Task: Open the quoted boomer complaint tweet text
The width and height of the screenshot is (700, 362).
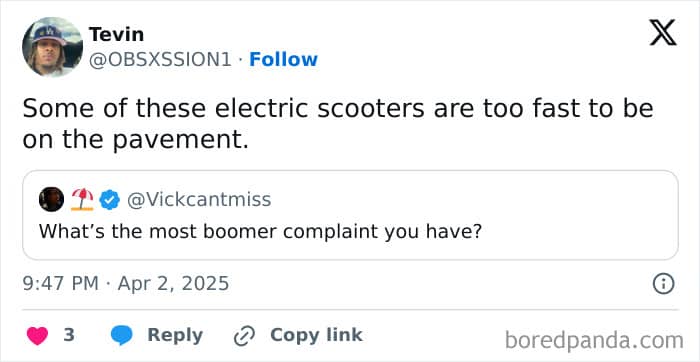Action: pyautogui.click(x=261, y=231)
